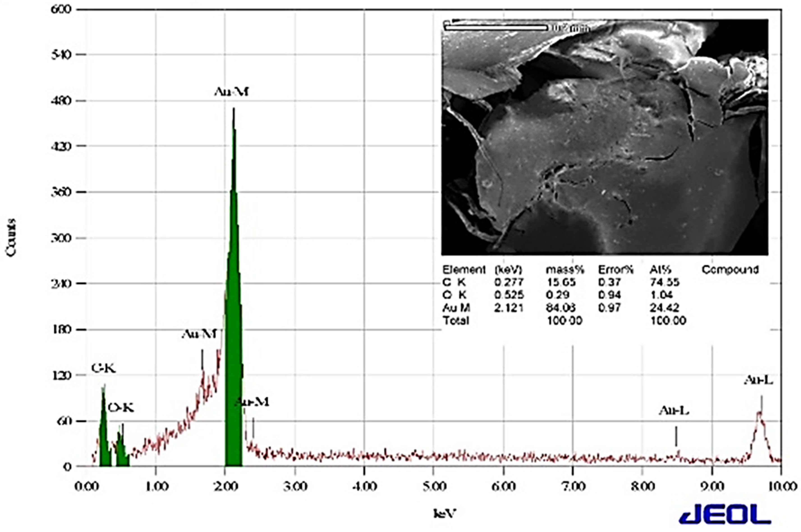Click the 100.00 total in the At% column

[x=668, y=320]
